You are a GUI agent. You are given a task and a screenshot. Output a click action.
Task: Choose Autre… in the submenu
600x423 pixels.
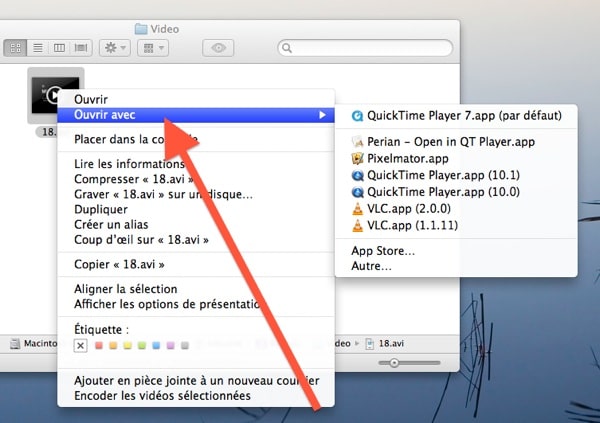[x=456, y=266]
